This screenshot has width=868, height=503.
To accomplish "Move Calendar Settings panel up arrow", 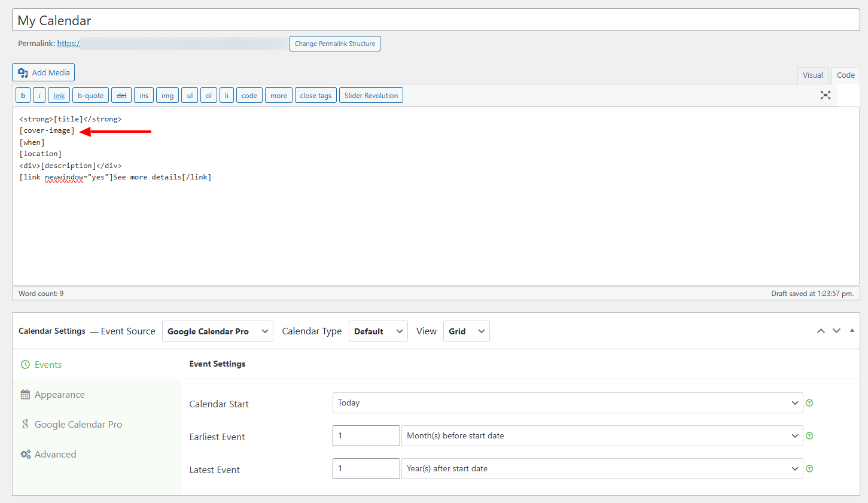I will pos(821,331).
